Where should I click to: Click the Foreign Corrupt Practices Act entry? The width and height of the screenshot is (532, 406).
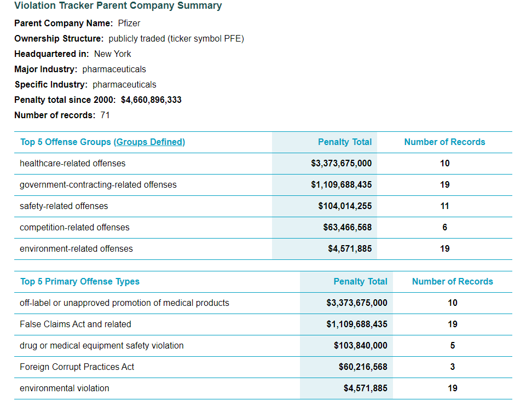[77, 367]
